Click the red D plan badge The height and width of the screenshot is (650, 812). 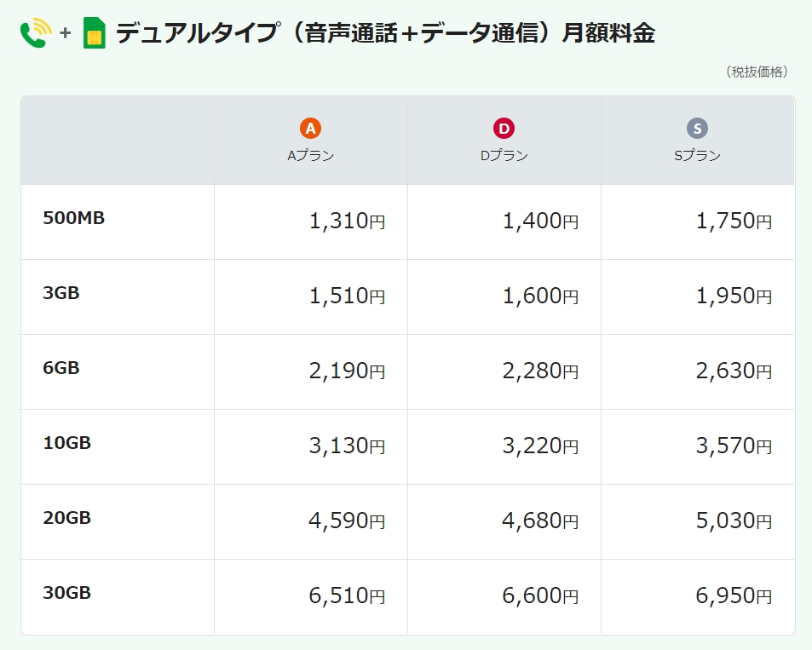504,129
